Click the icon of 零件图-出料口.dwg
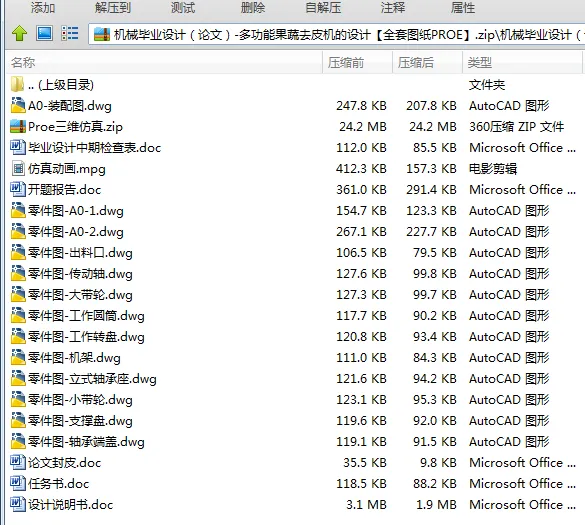Screen dimensions: 585x525 18,252
